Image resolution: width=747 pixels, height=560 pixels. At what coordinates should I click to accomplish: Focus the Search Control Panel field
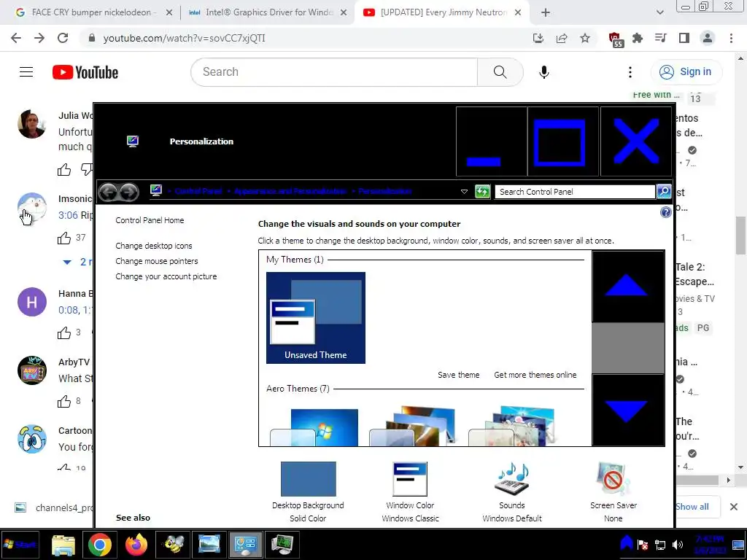pyautogui.click(x=575, y=192)
